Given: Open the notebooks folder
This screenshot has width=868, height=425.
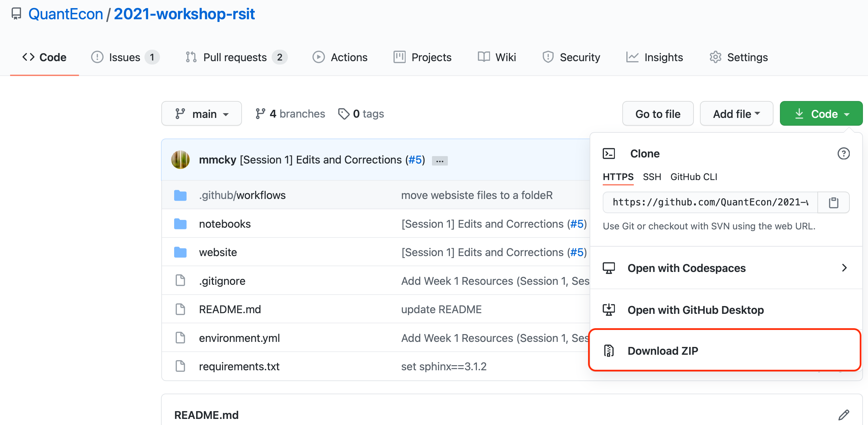Looking at the screenshot, I should click(x=225, y=224).
